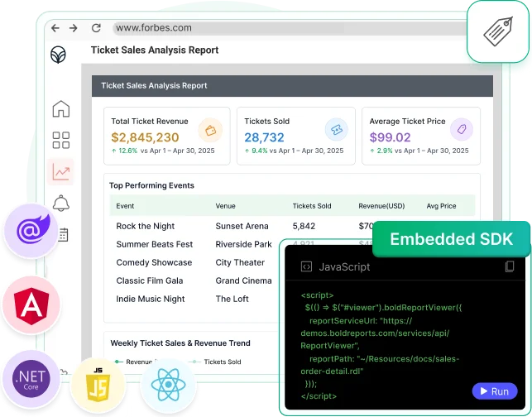The width and height of the screenshot is (532, 417).
Task: Run the JavaScript snippet
Action: [x=495, y=391]
